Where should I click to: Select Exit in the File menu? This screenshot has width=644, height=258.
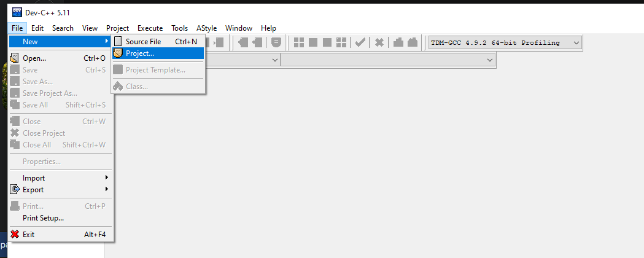coord(60,235)
